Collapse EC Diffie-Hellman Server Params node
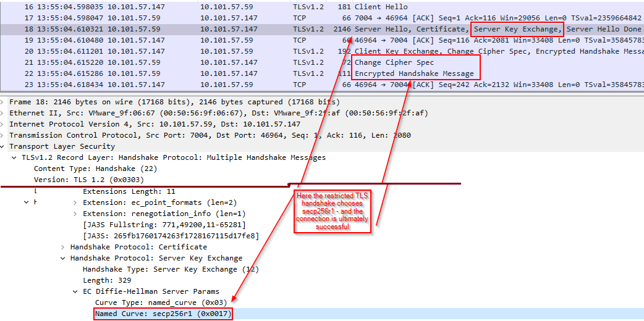 pyautogui.click(x=75, y=291)
